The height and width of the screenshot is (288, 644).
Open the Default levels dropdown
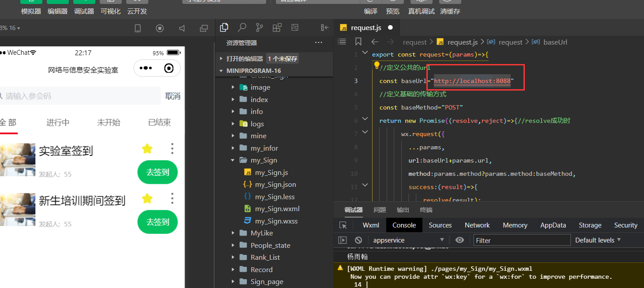pos(598,240)
